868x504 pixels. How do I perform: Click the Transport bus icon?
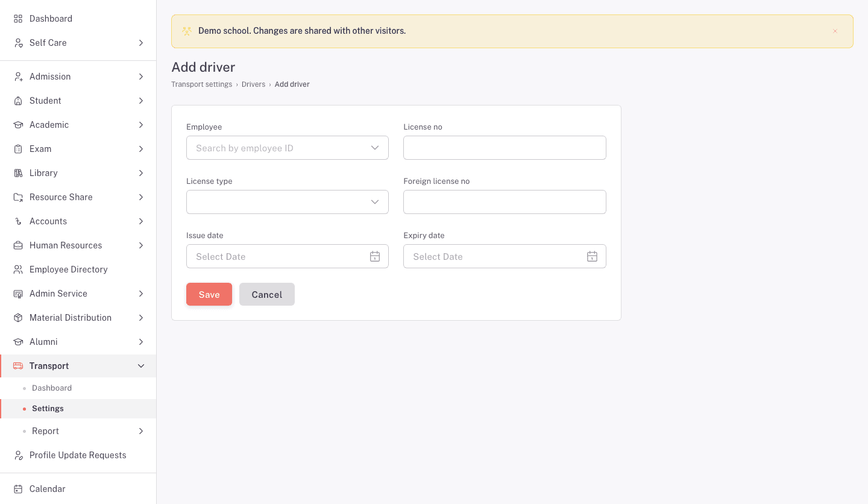pos(18,366)
